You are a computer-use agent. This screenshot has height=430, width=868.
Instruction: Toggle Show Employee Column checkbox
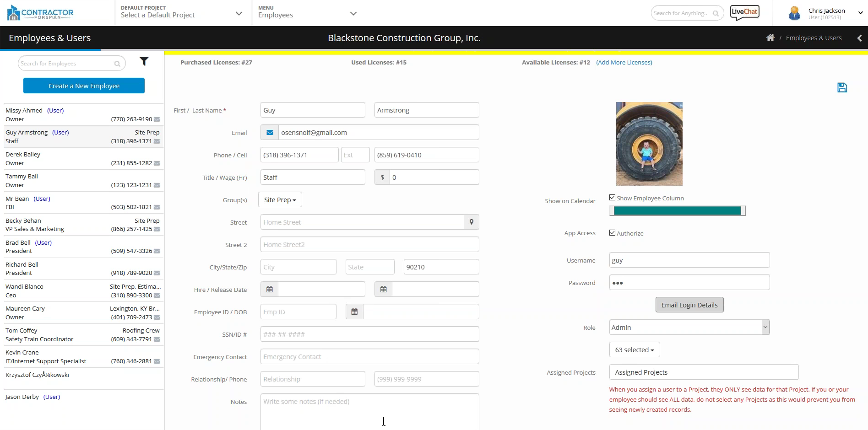coord(612,198)
